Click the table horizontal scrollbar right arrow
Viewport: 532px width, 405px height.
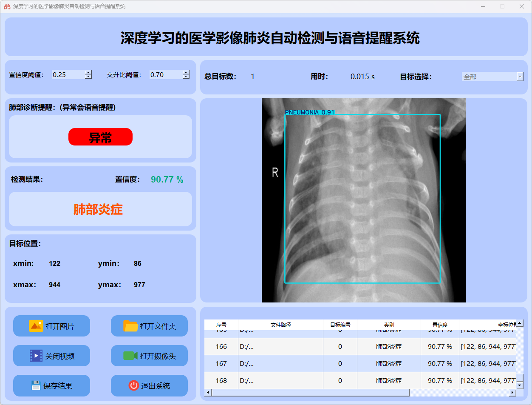513,393
